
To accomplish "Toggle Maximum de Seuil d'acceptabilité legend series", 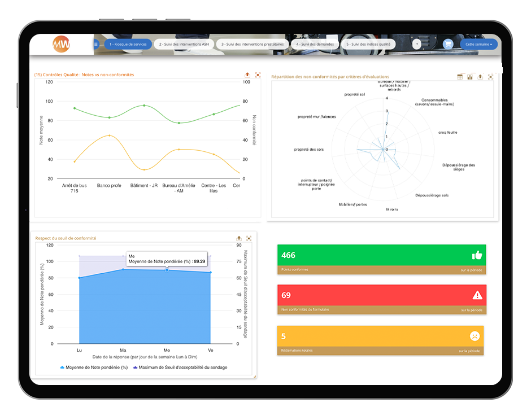I will (180, 368).
